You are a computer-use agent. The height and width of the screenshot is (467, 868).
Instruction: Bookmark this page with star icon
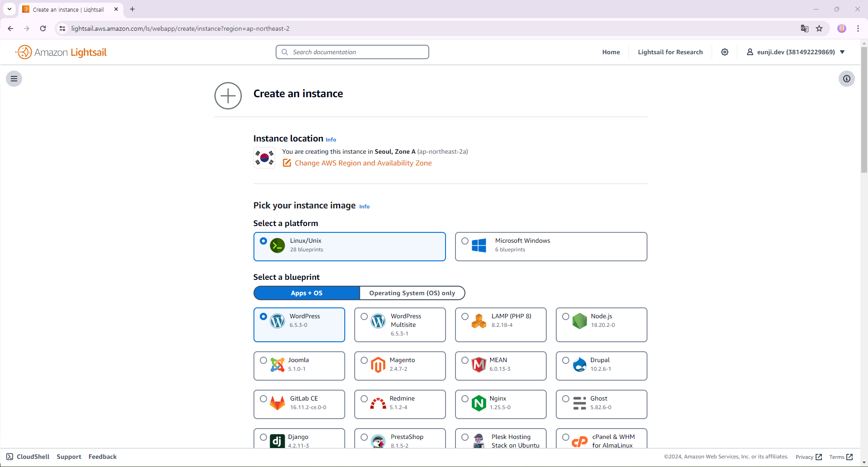pos(819,28)
